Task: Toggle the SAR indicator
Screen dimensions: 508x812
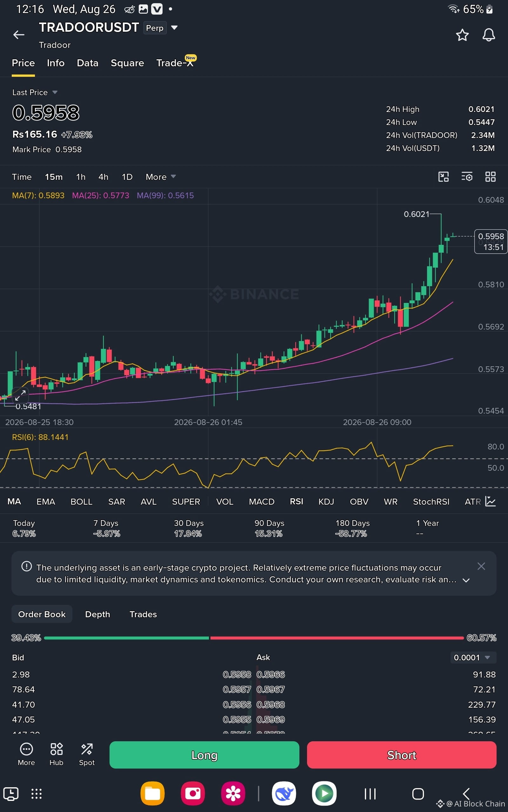Action: pos(117,501)
